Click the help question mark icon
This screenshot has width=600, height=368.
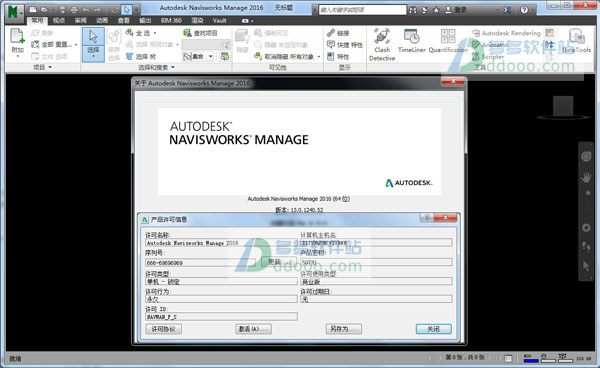pyautogui.click(x=524, y=10)
